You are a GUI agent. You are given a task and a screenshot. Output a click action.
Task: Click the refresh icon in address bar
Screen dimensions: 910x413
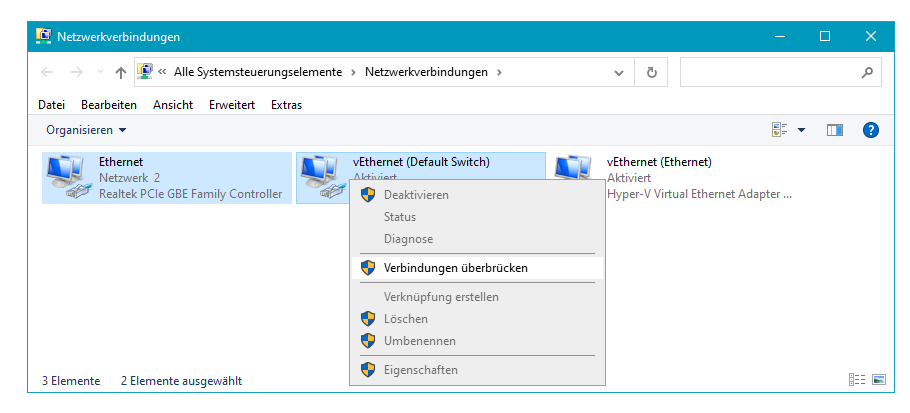[x=651, y=72]
